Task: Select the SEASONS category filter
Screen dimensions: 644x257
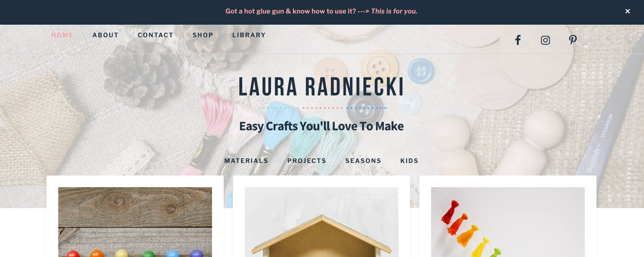Action: click(363, 161)
